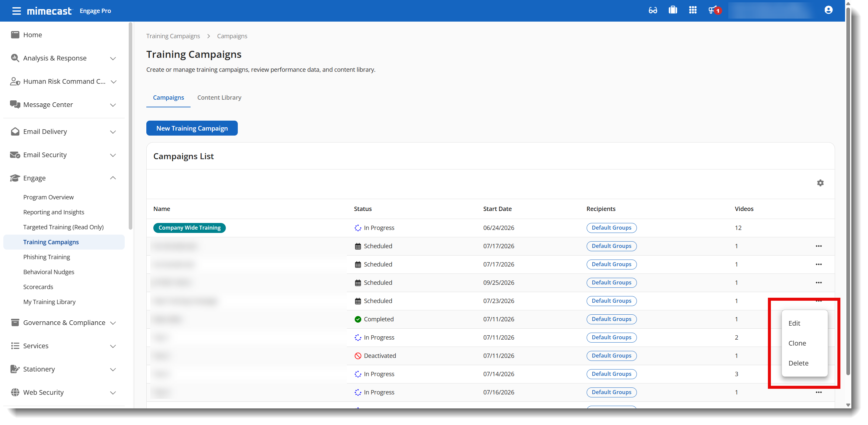The width and height of the screenshot is (868, 425).
Task: Expand Governance & Compliance section
Action: (113, 323)
